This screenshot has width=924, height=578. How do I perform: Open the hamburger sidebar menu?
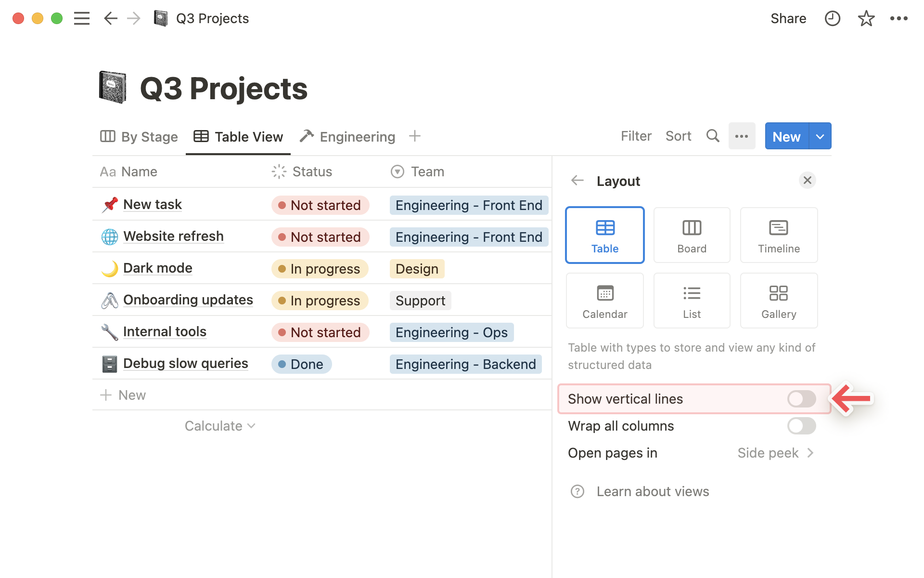[x=82, y=18]
